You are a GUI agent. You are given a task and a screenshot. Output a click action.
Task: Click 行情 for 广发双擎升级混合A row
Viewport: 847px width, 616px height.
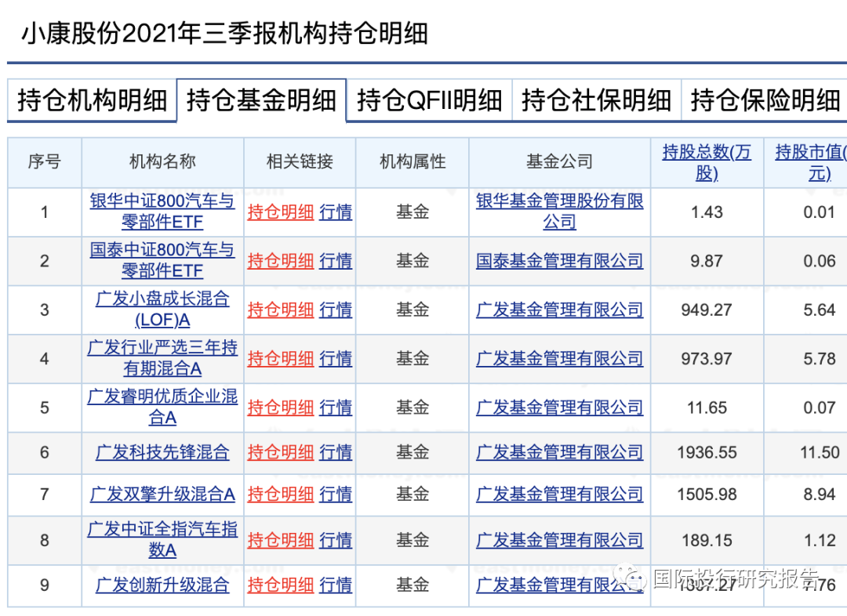[x=336, y=495]
